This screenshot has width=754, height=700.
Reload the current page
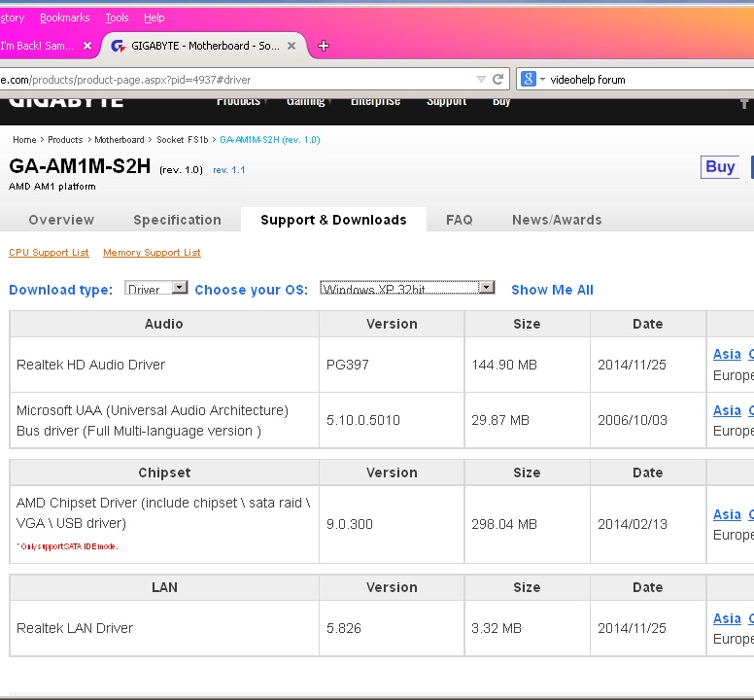(x=498, y=80)
